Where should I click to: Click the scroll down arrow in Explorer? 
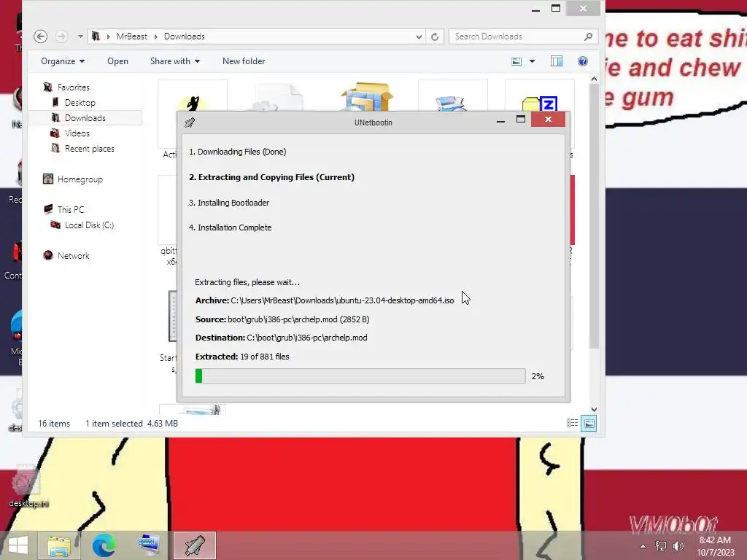[594, 409]
